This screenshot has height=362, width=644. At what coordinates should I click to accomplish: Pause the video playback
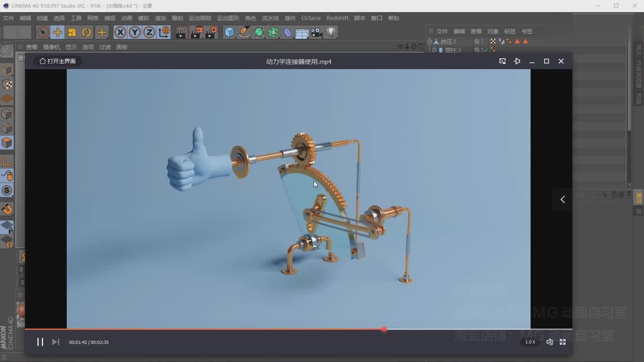click(x=40, y=342)
